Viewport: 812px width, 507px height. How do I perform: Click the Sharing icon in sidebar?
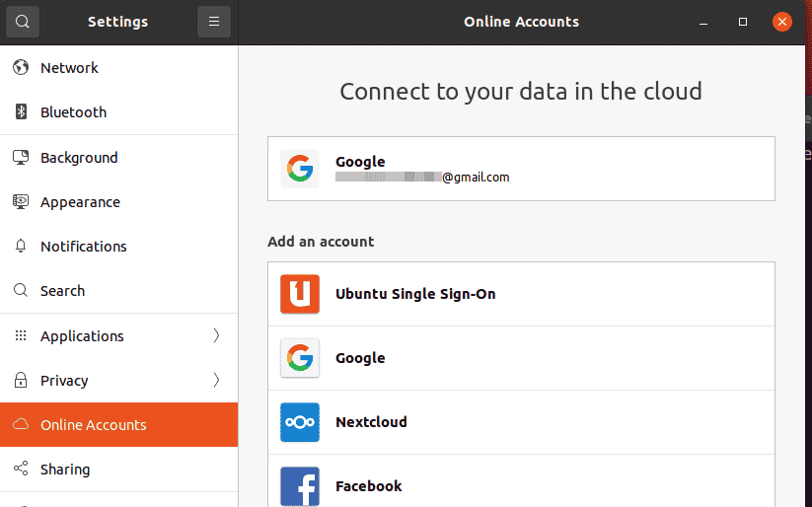pyautogui.click(x=21, y=469)
